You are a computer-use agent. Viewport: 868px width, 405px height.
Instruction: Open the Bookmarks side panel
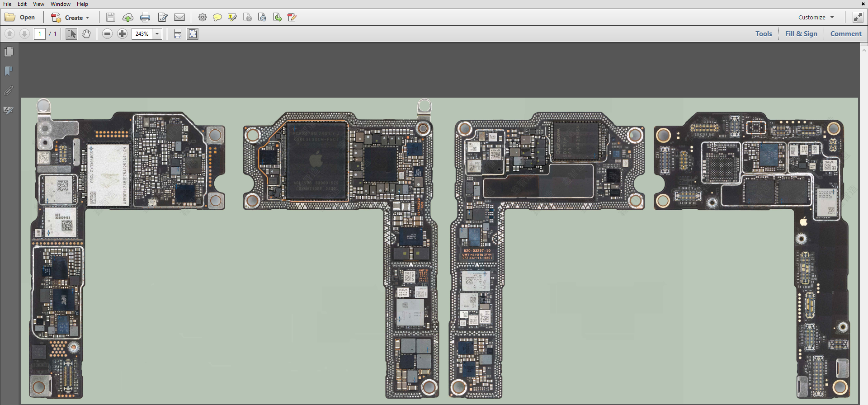tap(9, 71)
